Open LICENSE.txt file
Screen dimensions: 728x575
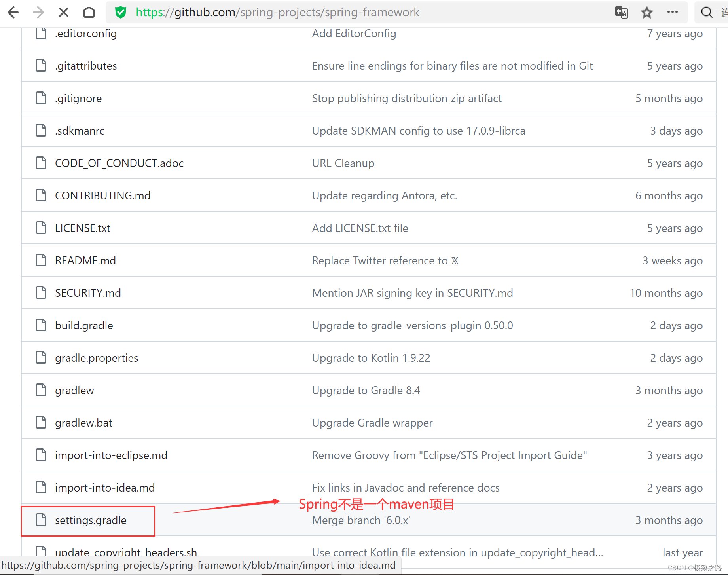coord(83,228)
